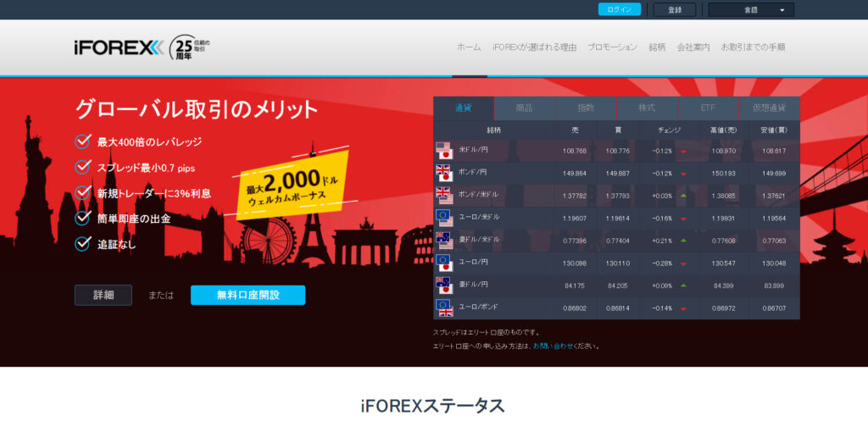The height and width of the screenshot is (427, 868).
Task: Click the Australia/US flag icon for 豪ドル/米ドル
Action: 444,241
